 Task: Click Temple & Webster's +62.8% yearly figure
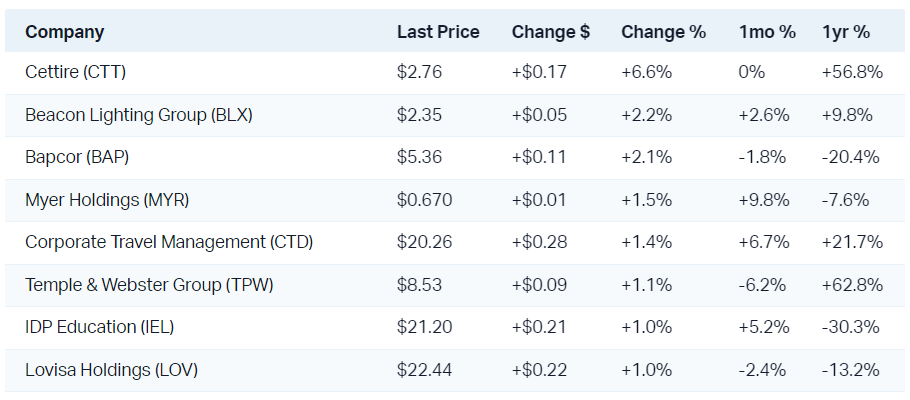pyautogui.click(x=852, y=285)
